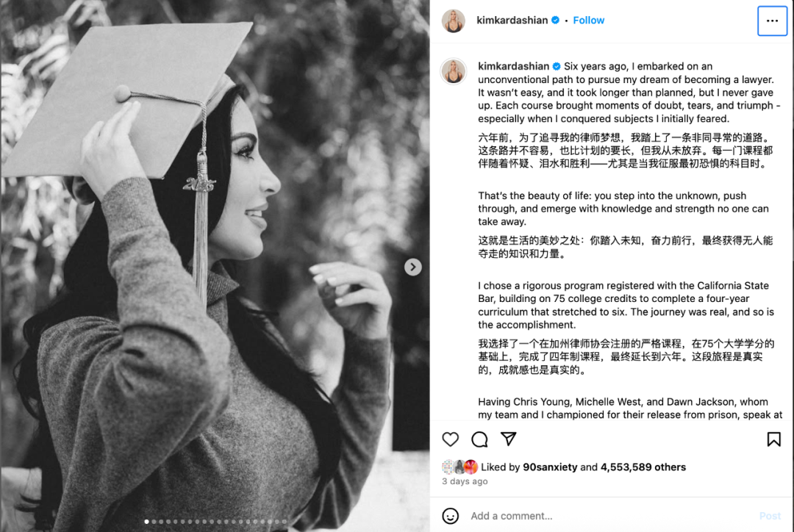794x532 pixels.
Task: Click the caption profile picture avatar
Action: point(453,71)
